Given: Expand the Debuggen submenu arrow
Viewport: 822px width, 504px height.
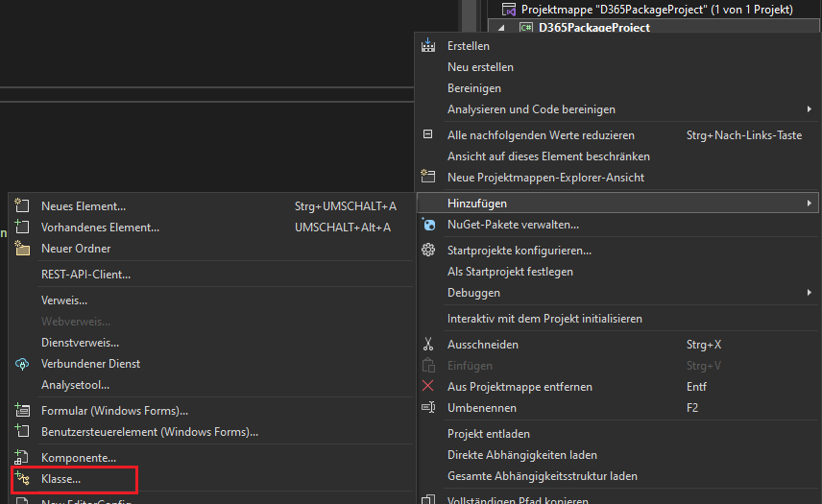Looking at the screenshot, I should tap(810, 293).
